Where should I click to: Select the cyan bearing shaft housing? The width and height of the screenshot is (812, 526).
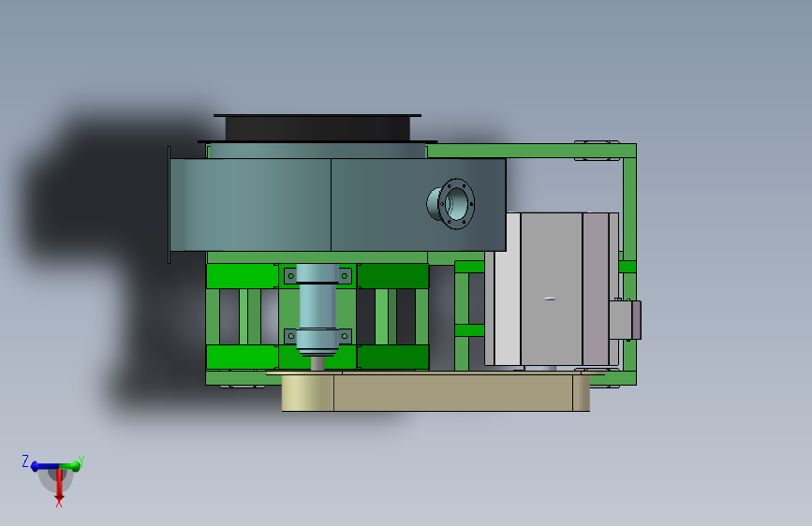coord(317,310)
